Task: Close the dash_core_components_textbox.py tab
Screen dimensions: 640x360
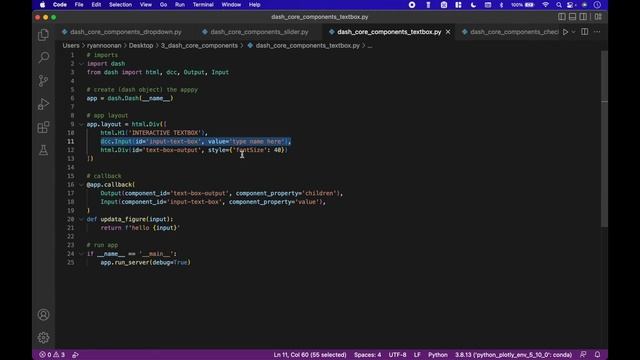Action: pos(448,32)
